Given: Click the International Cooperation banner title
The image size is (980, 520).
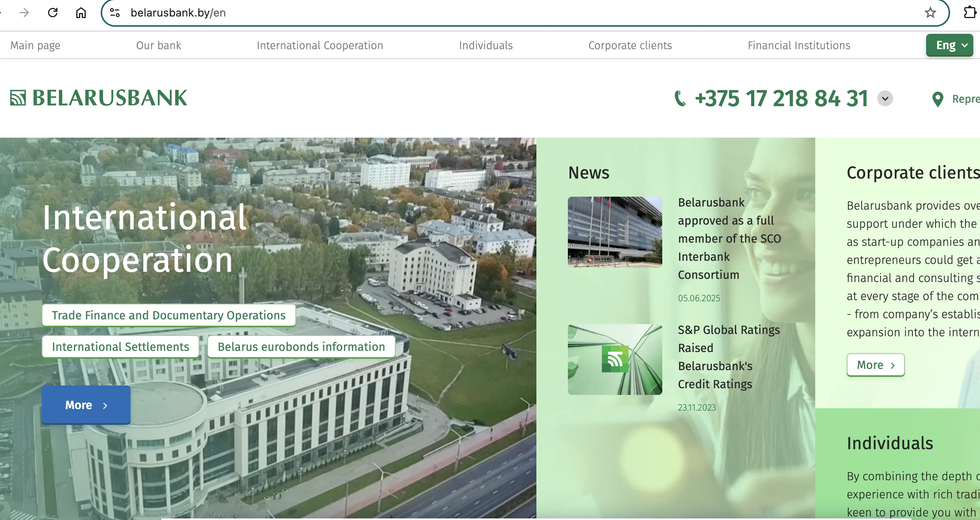Looking at the screenshot, I should coord(145,238).
